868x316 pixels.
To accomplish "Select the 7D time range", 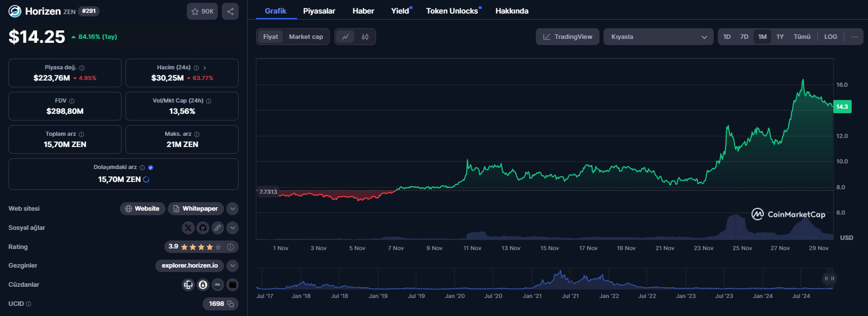I will coord(744,37).
